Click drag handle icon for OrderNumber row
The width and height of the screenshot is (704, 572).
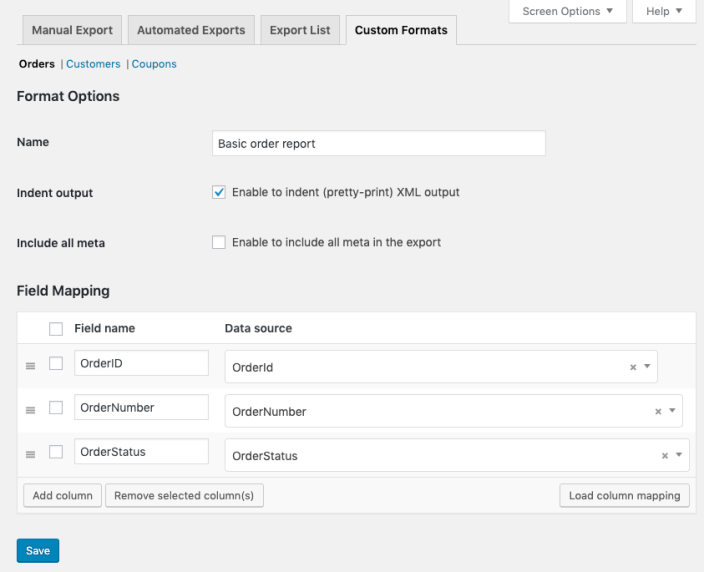(x=30, y=411)
